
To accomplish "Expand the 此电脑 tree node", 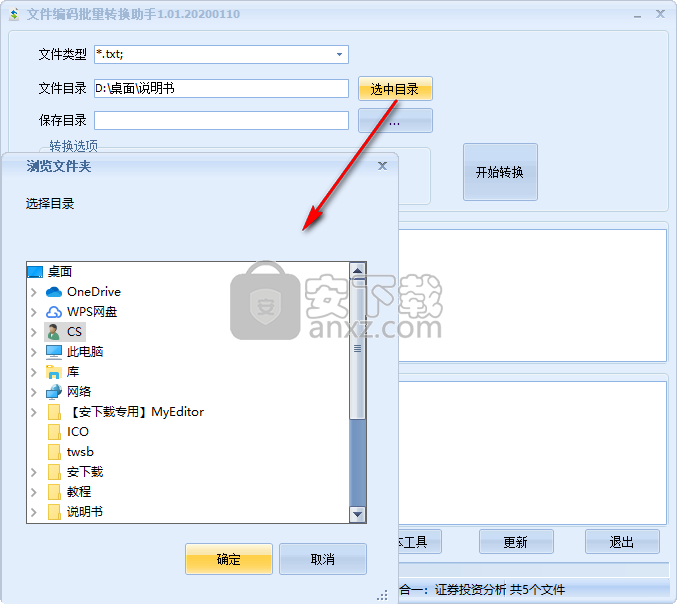I will click(34, 352).
